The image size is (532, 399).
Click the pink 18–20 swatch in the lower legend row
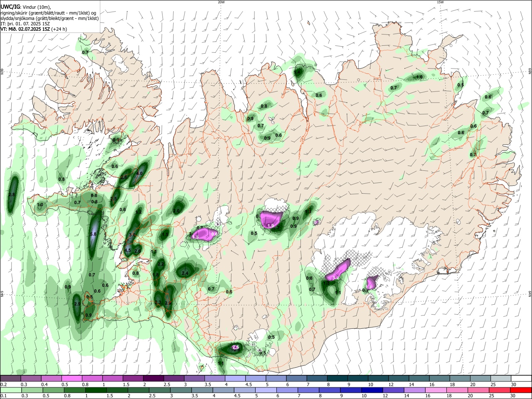click(x=457, y=390)
